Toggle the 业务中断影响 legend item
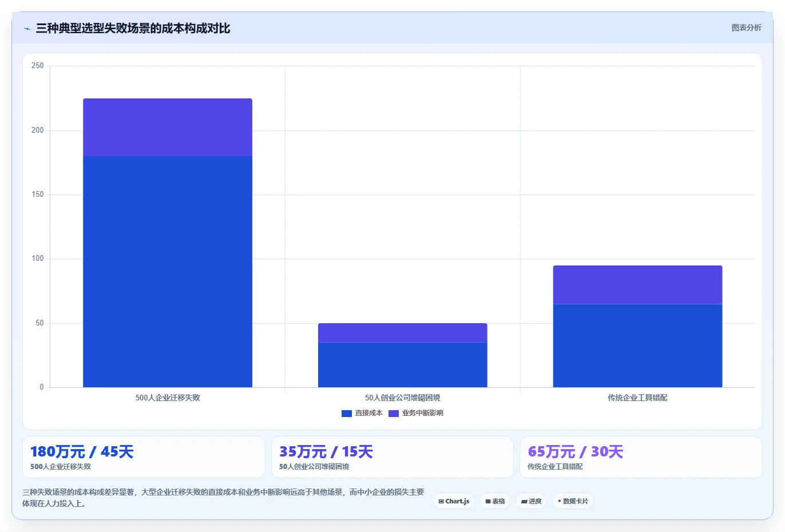Viewport: 785px width, 532px height. [416, 413]
